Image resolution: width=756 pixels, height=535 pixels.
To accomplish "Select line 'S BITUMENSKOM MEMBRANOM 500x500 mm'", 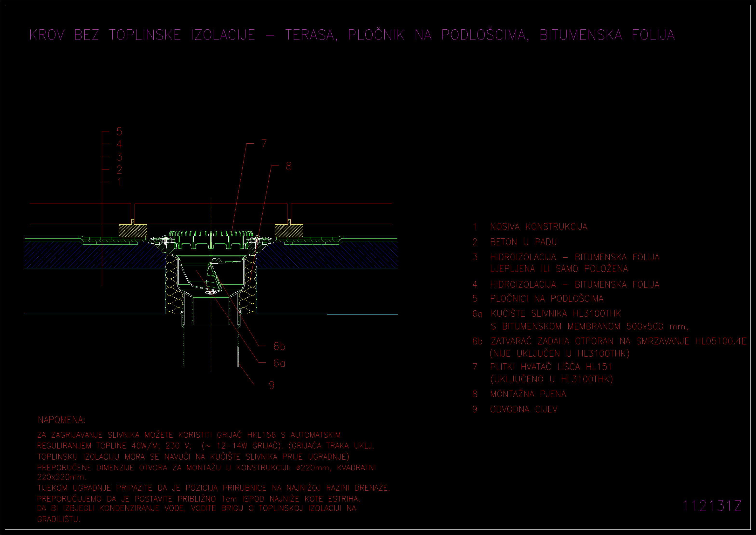I will point(589,327).
